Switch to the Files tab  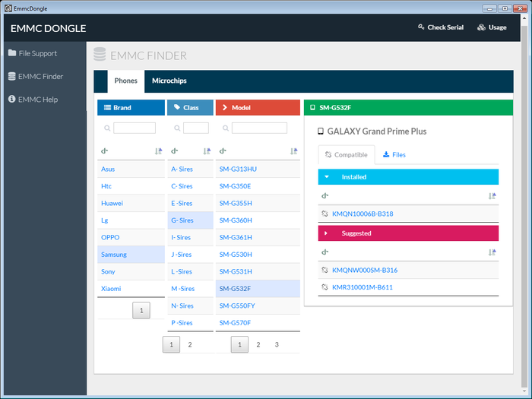coord(394,154)
